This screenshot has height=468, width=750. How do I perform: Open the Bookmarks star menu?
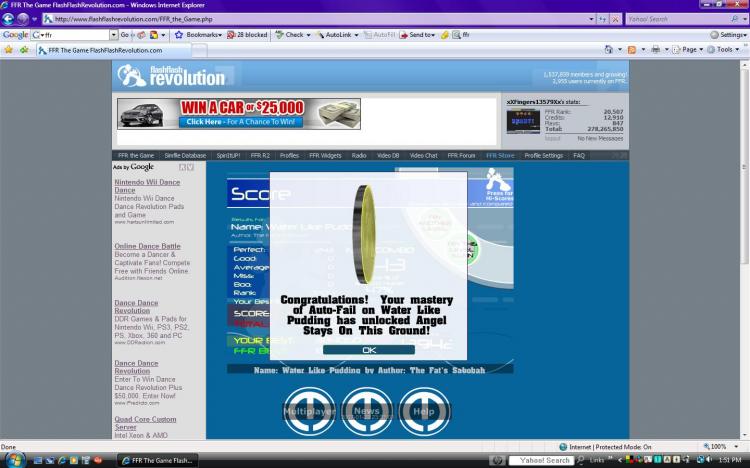click(x=198, y=35)
